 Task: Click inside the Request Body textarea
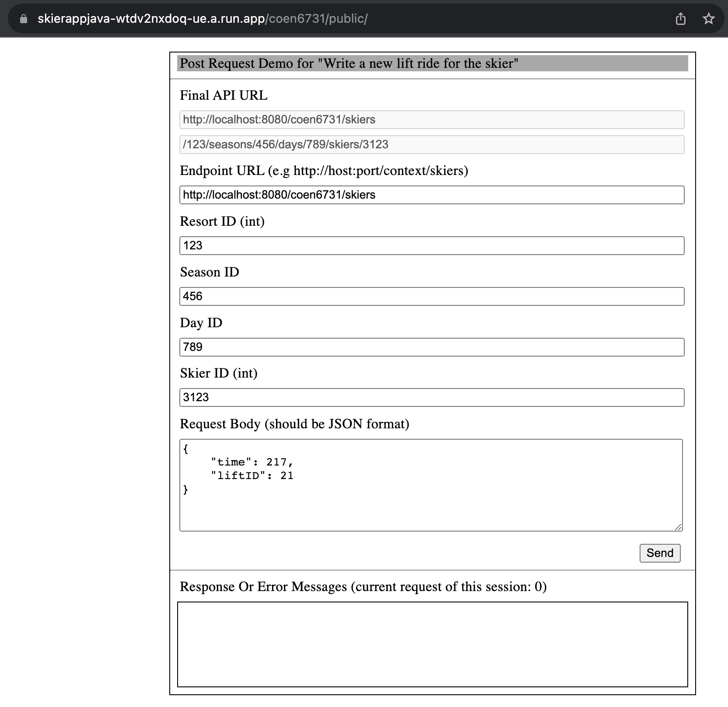click(x=431, y=485)
